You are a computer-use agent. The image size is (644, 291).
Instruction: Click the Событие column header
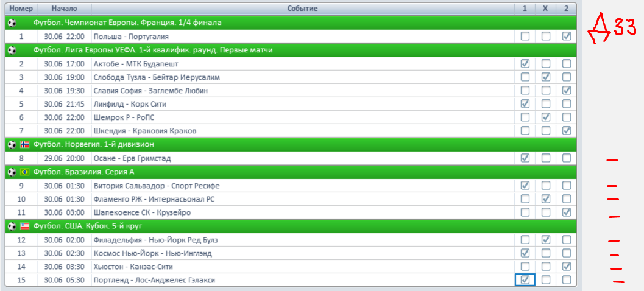pos(303,9)
